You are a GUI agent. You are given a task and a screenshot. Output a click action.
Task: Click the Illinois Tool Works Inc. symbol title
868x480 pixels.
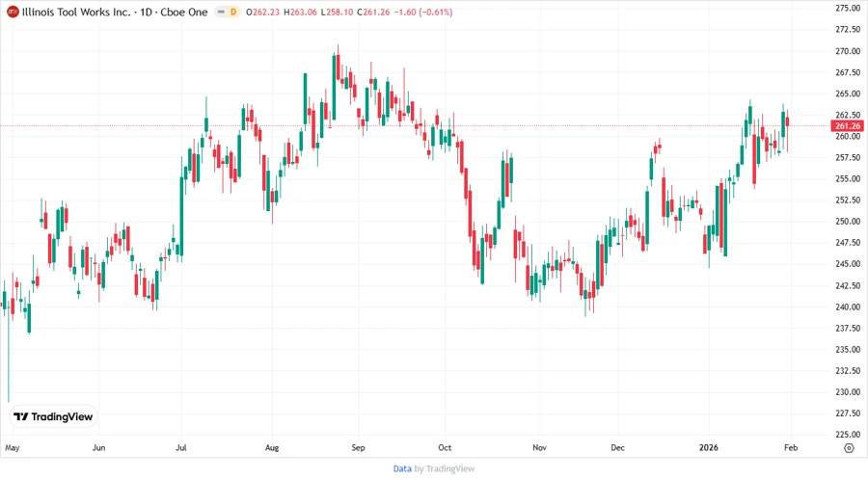tap(76, 12)
